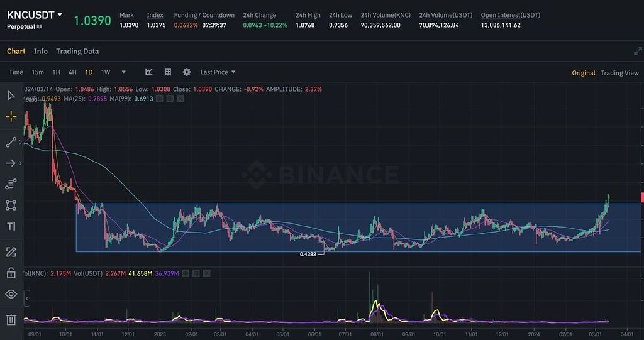
Task: Select the cursor pointer tool
Action: pyautogui.click(x=11, y=96)
